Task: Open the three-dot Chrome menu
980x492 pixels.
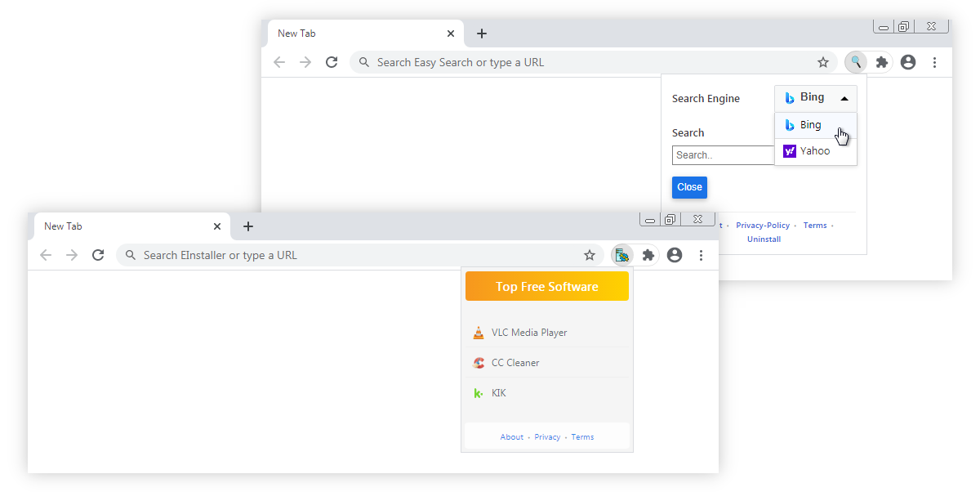Action: point(934,61)
